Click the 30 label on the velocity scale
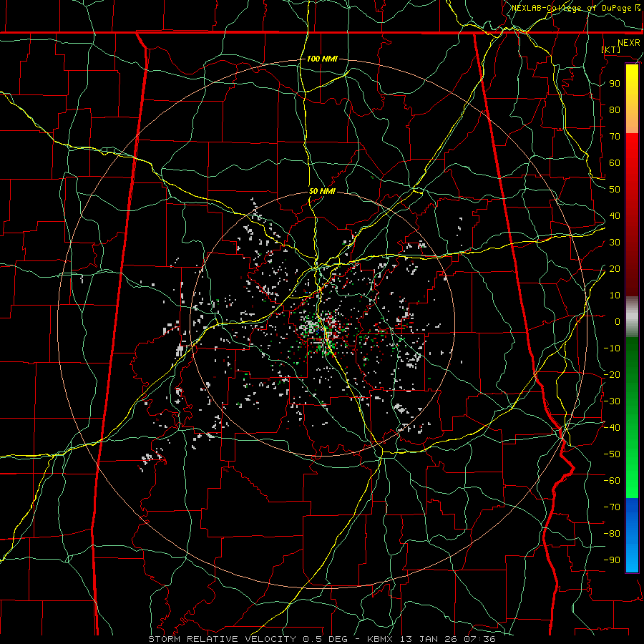The image size is (644, 644). pyautogui.click(x=615, y=243)
